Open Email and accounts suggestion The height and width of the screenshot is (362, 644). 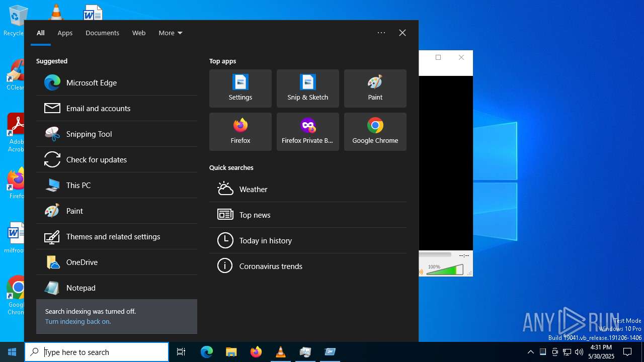[117, 108]
